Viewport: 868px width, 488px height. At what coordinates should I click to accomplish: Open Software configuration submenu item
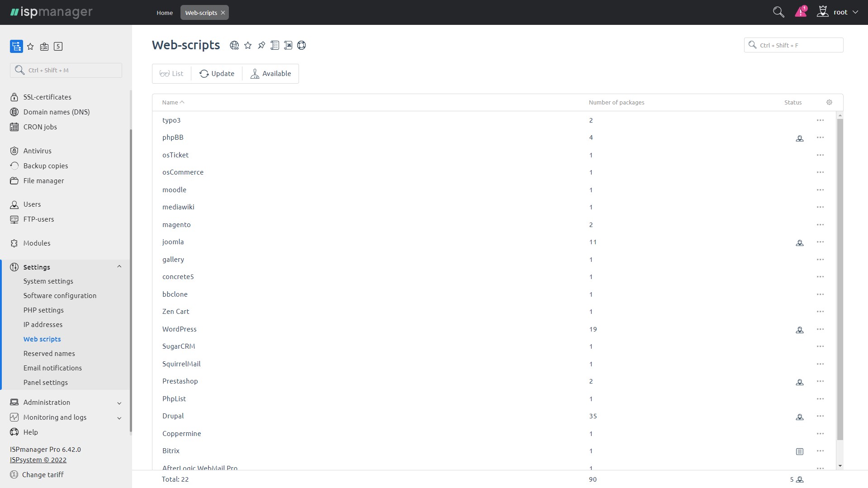tap(60, 296)
